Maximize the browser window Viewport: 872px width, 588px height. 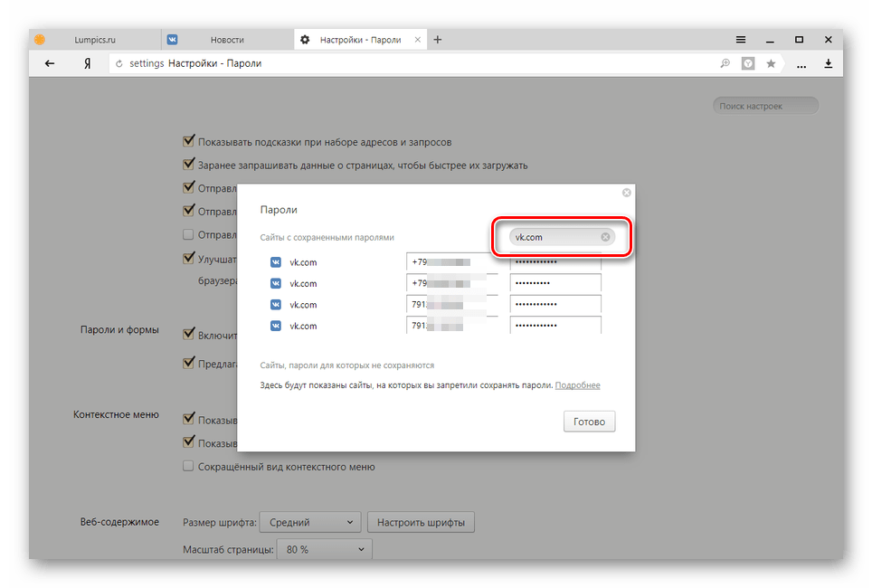(x=799, y=40)
